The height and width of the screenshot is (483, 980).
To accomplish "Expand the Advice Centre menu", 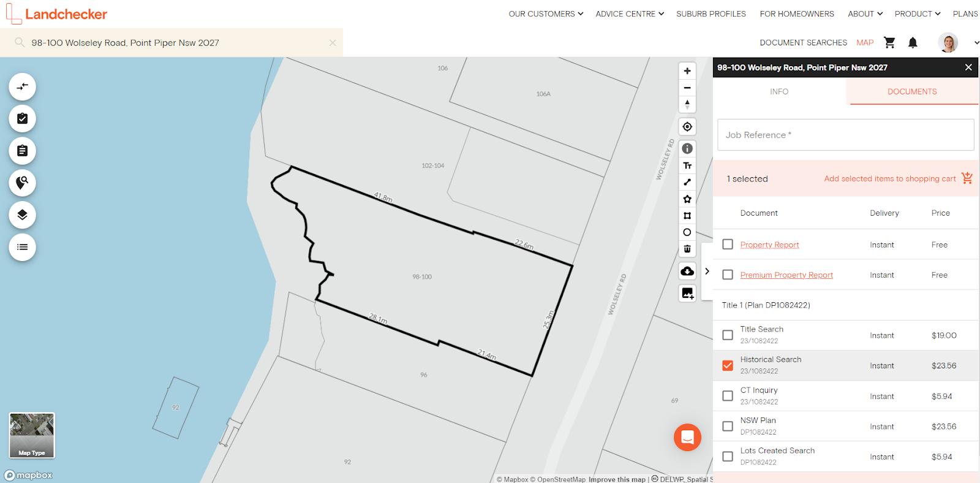I will pyautogui.click(x=630, y=13).
